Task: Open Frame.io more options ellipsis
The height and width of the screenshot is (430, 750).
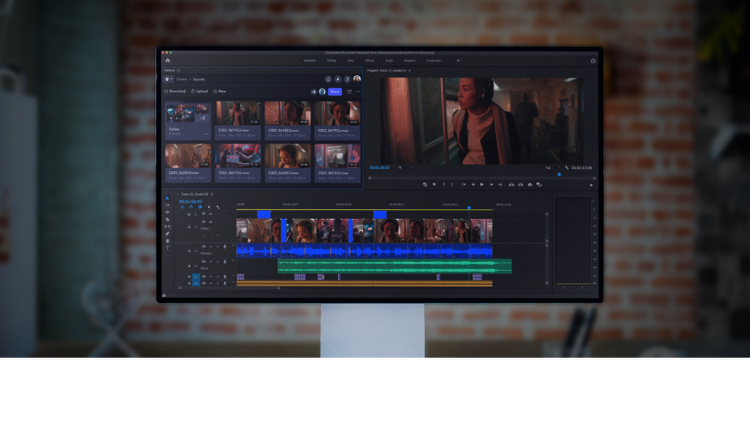Action: pyautogui.click(x=358, y=91)
